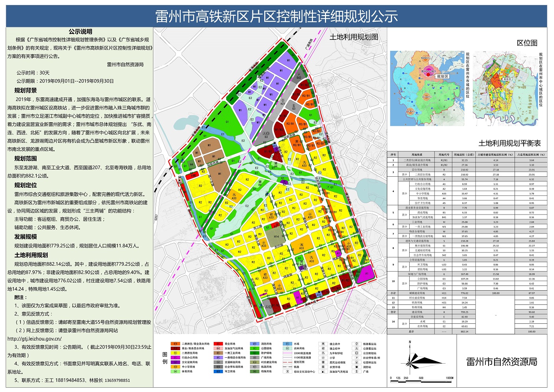Click the 社会停车场/库 P legend symbol

tap(357, 358)
